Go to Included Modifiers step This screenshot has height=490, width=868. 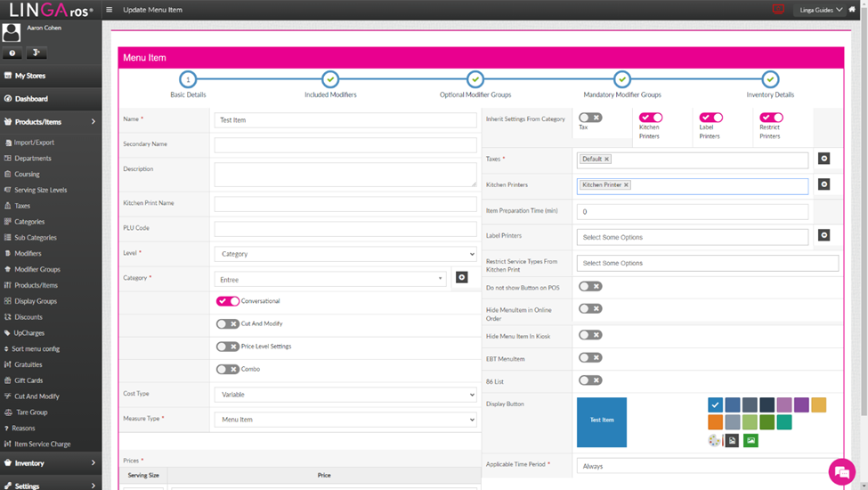(330, 85)
